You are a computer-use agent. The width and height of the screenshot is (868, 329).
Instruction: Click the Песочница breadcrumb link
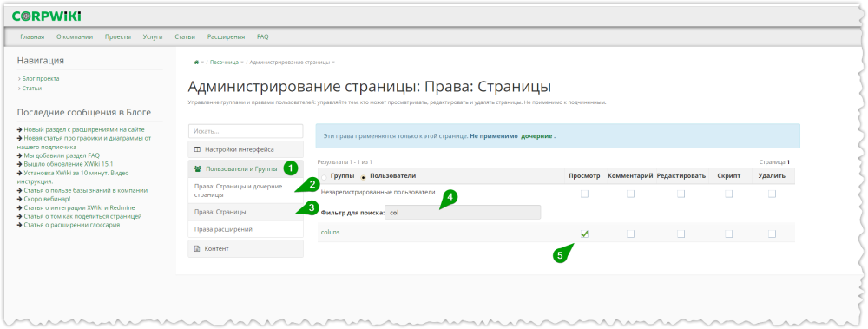click(x=224, y=62)
